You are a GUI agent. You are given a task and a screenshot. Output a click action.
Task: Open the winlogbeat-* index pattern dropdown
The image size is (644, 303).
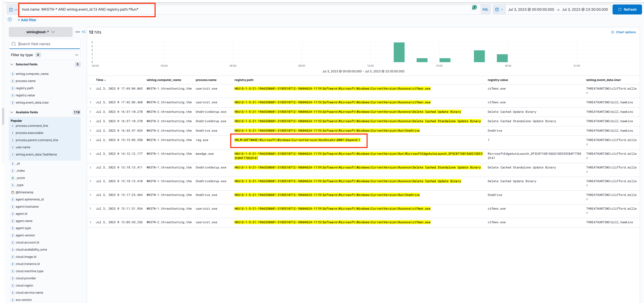click(40, 32)
